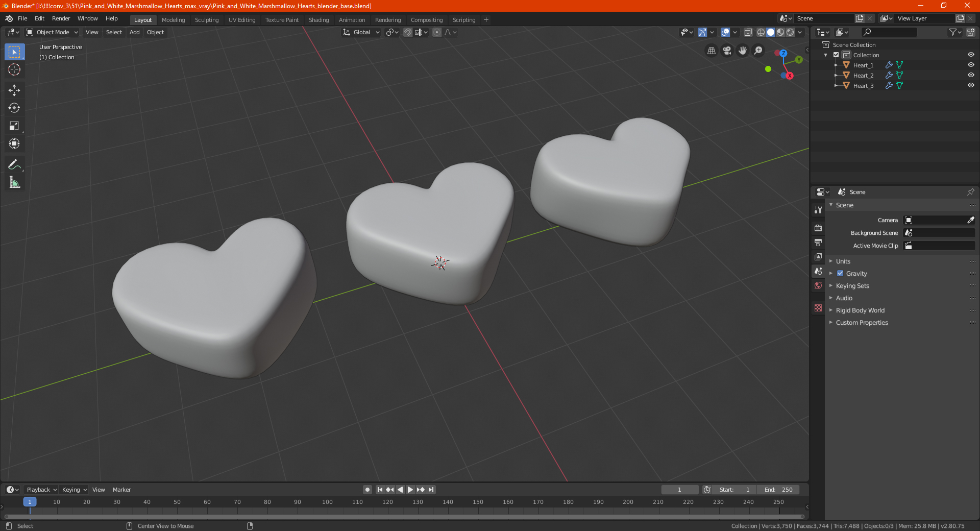Viewport: 980px width, 531px height.
Task: Switch to Modeling workspace tab
Action: tap(174, 20)
